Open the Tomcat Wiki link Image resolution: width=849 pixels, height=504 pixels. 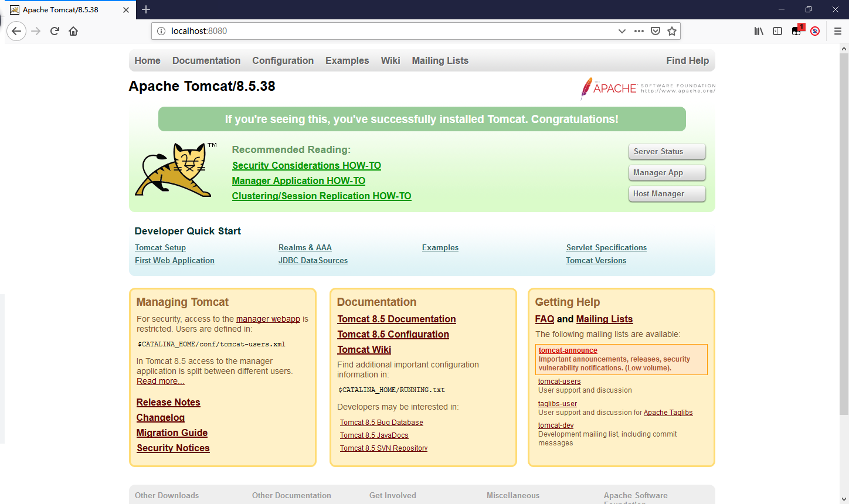point(364,349)
